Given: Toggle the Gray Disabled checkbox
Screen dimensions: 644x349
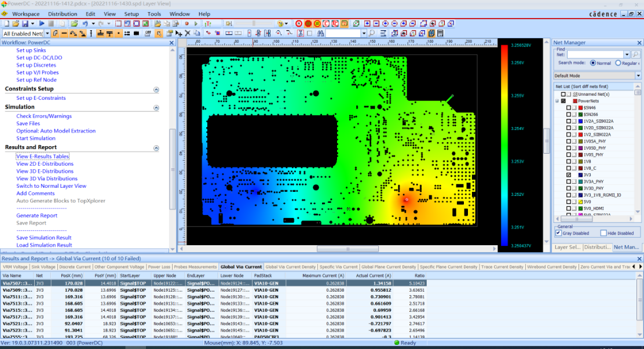Looking at the screenshot, I should (x=558, y=233).
